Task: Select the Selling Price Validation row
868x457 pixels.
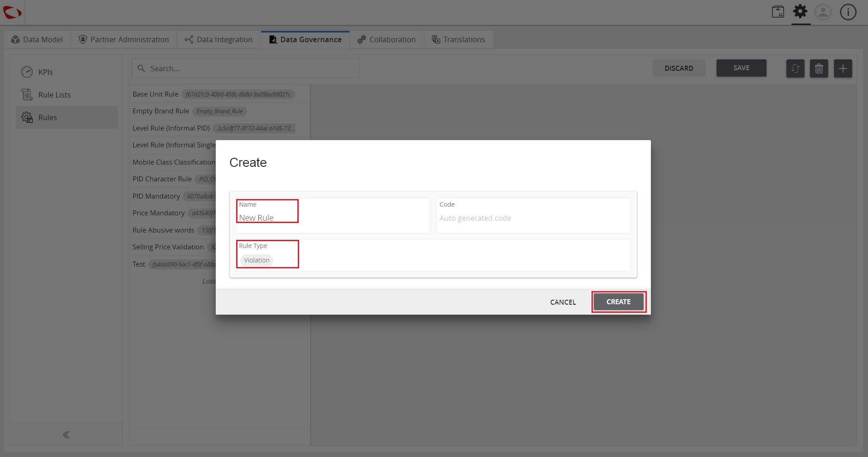Action: coord(173,247)
